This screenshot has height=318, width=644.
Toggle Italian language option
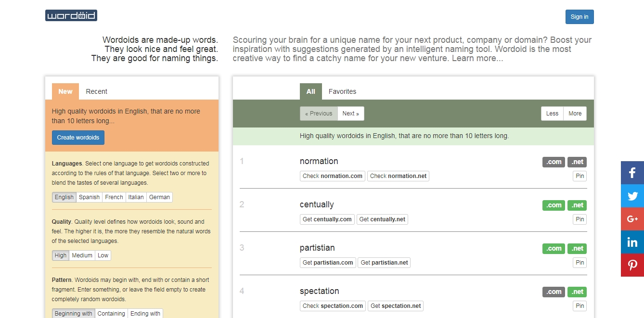pos(136,197)
